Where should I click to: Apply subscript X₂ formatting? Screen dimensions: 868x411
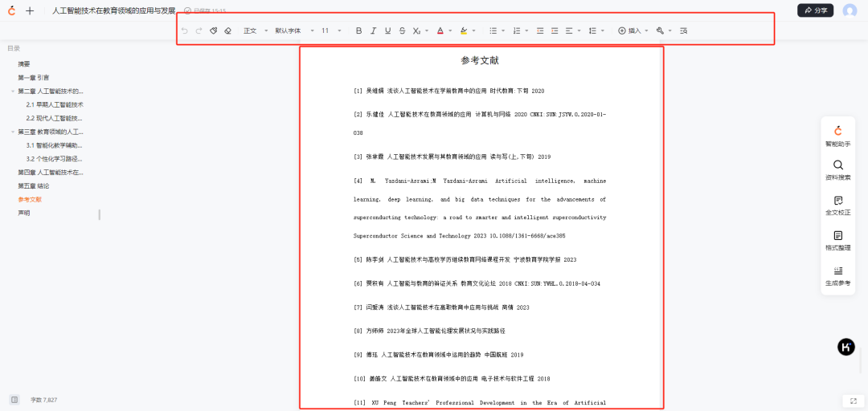[417, 31]
